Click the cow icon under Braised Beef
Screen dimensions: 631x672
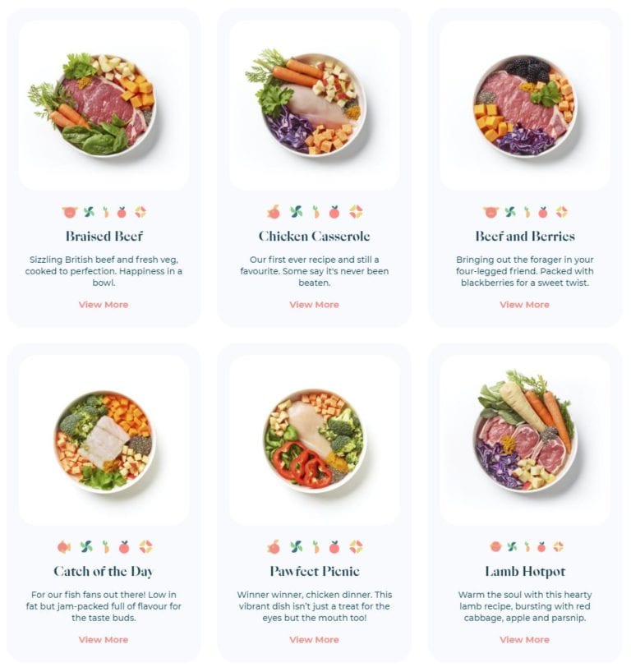tap(69, 212)
